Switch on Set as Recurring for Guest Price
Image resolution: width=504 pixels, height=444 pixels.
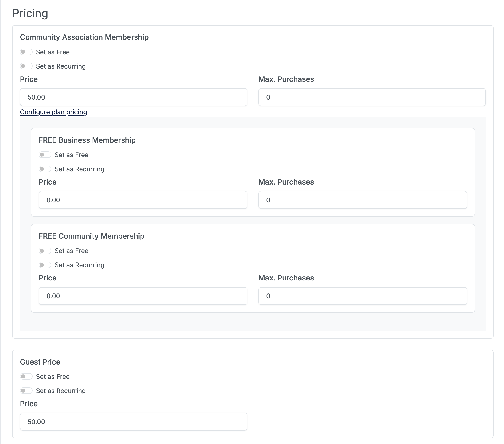pyautogui.click(x=26, y=391)
